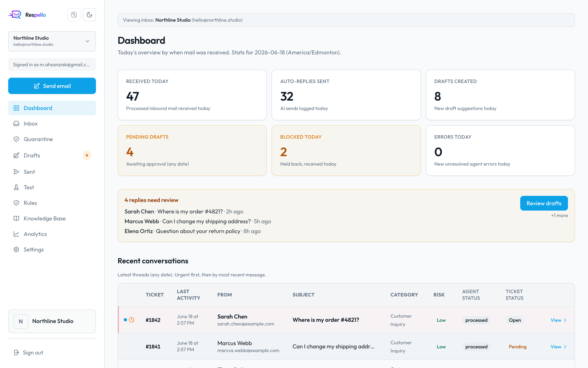Click marcus.webb@example.com address
The width and height of the screenshot is (588, 368).
pos(248,350)
